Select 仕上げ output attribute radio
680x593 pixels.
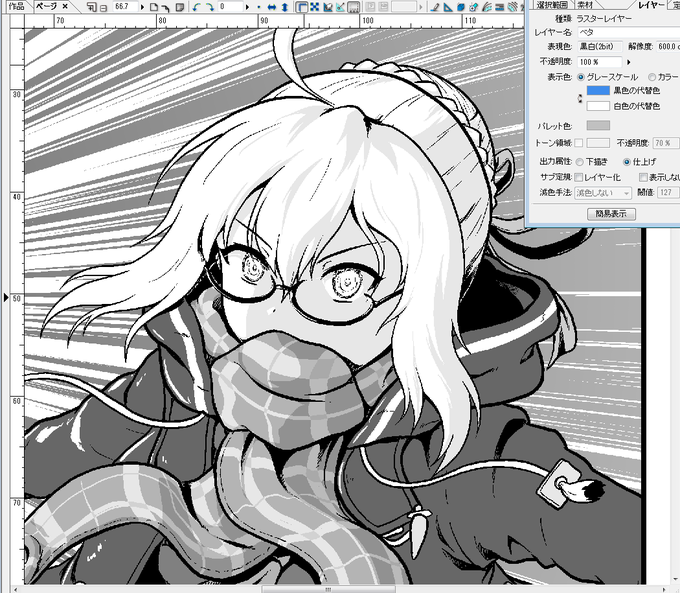point(627,162)
